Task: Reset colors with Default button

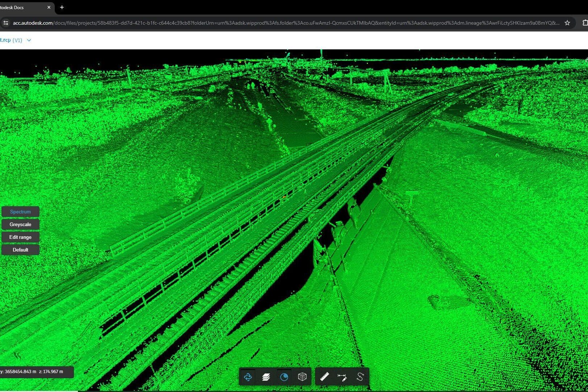Action: point(20,250)
